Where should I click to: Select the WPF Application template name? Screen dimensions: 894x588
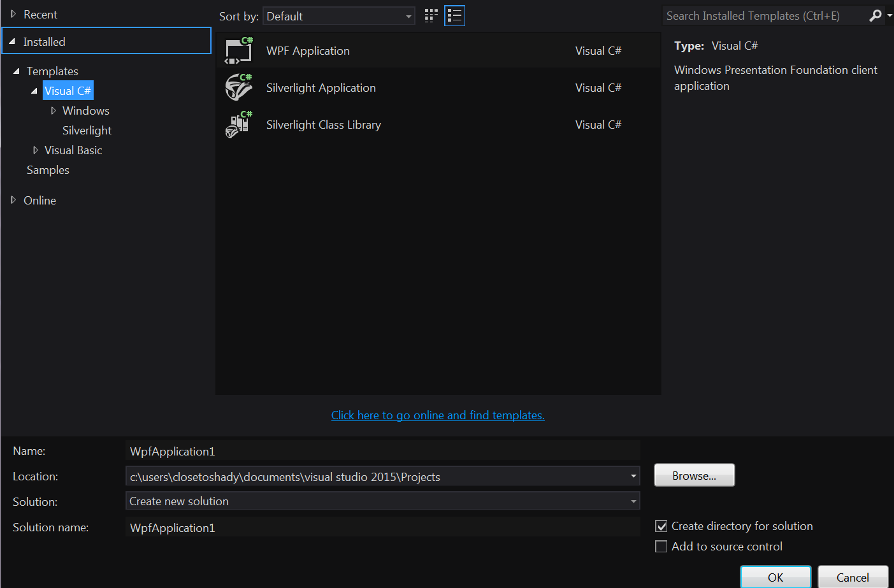pos(308,51)
